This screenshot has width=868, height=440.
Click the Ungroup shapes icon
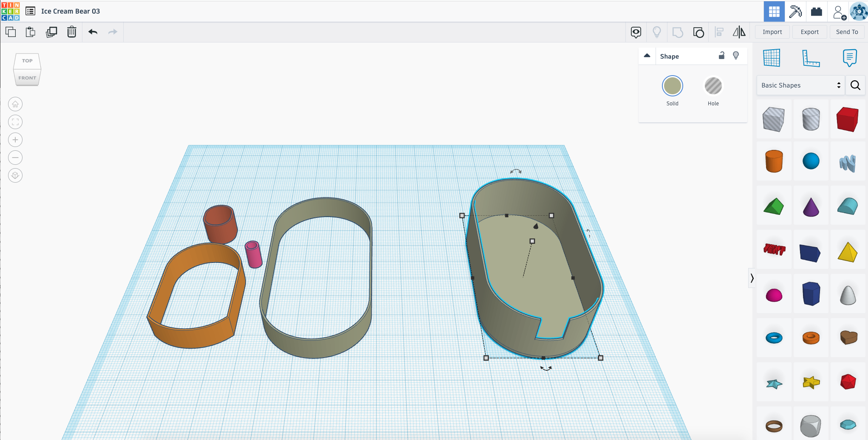point(698,32)
